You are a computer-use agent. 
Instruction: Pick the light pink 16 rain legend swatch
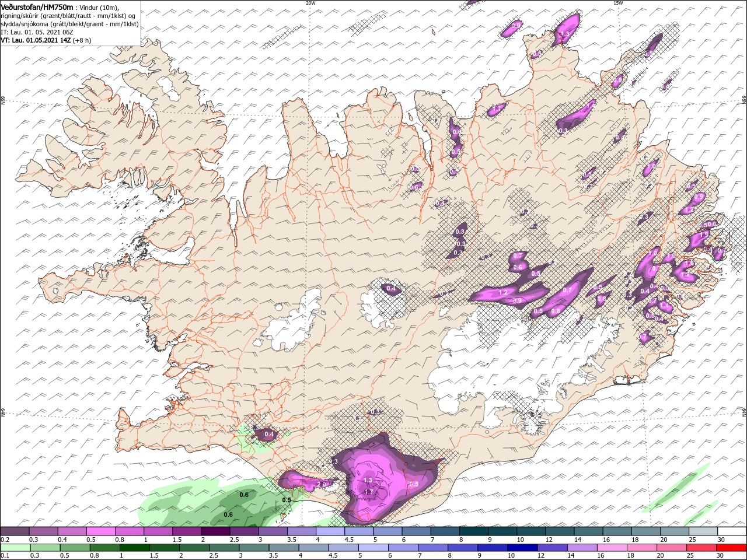tap(612, 548)
